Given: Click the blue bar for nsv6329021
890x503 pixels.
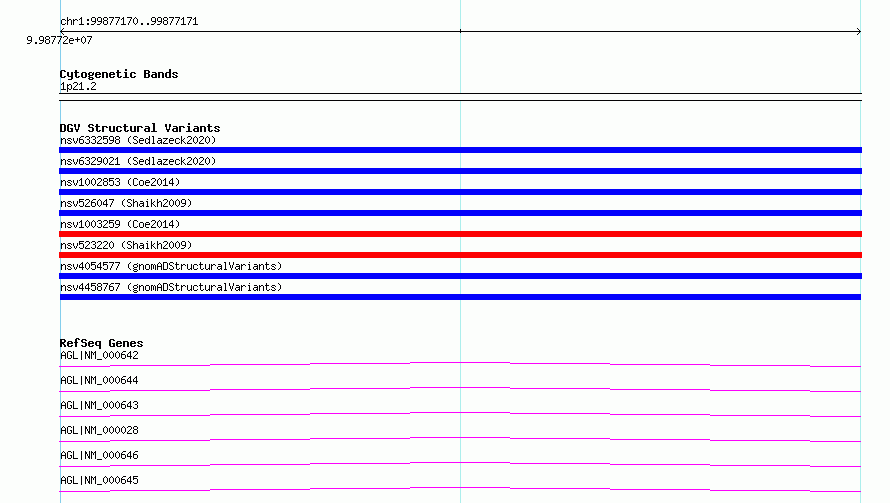Looking at the screenshot, I should tap(460, 171).
